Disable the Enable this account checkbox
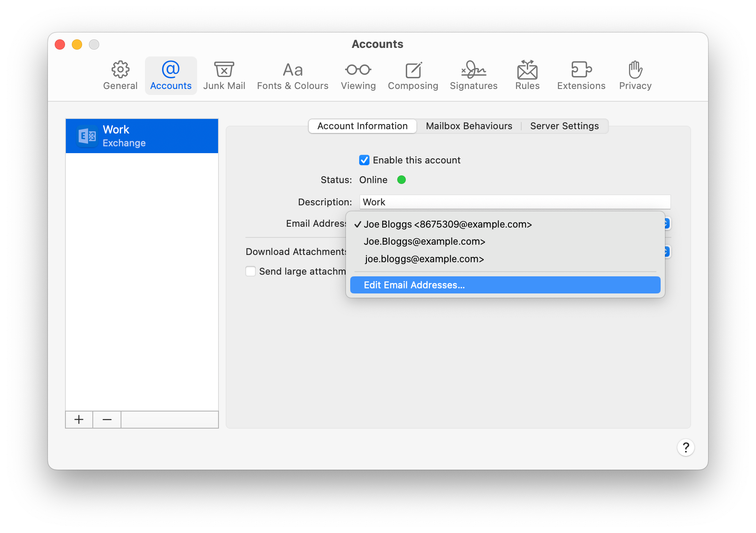The image size is (756, 533). tap(364, 160)
